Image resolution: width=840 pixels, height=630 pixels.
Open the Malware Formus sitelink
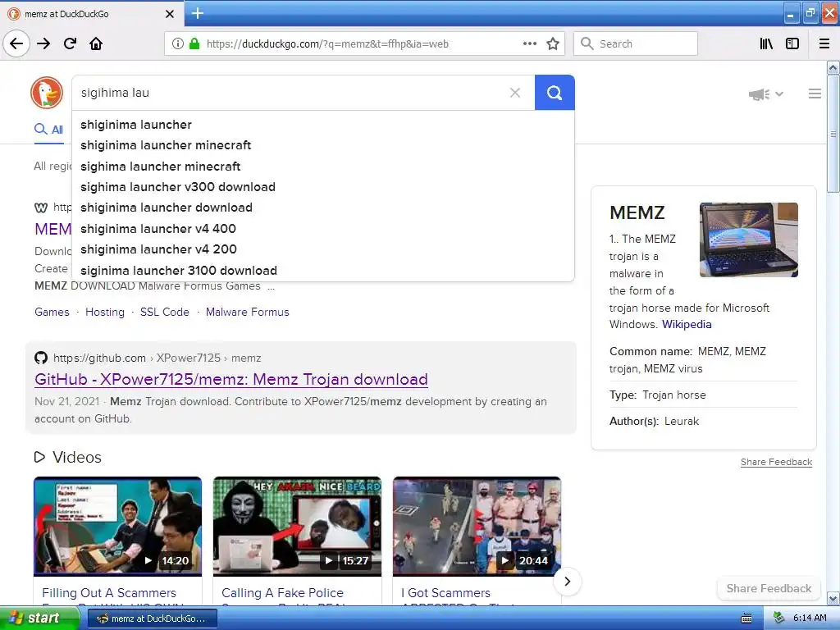[248, 312]
